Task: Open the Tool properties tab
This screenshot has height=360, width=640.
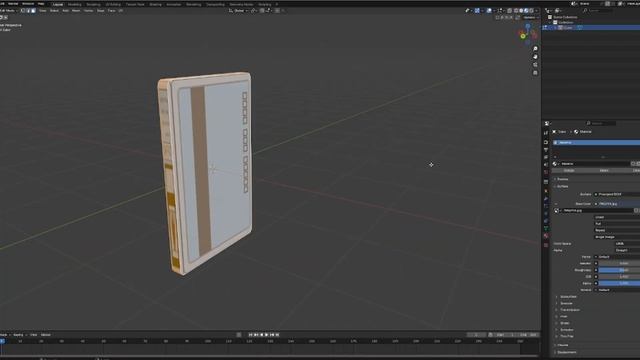Action: (x=546, y=133)
